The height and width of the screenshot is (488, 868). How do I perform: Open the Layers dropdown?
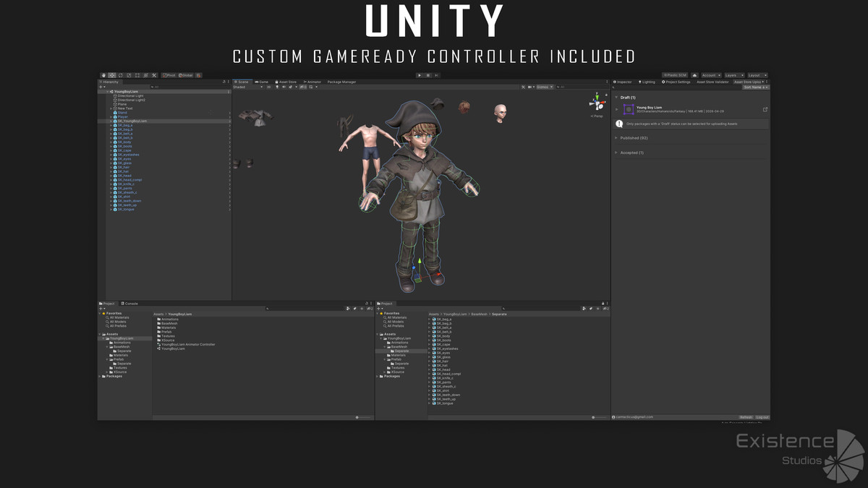[734, 75]
